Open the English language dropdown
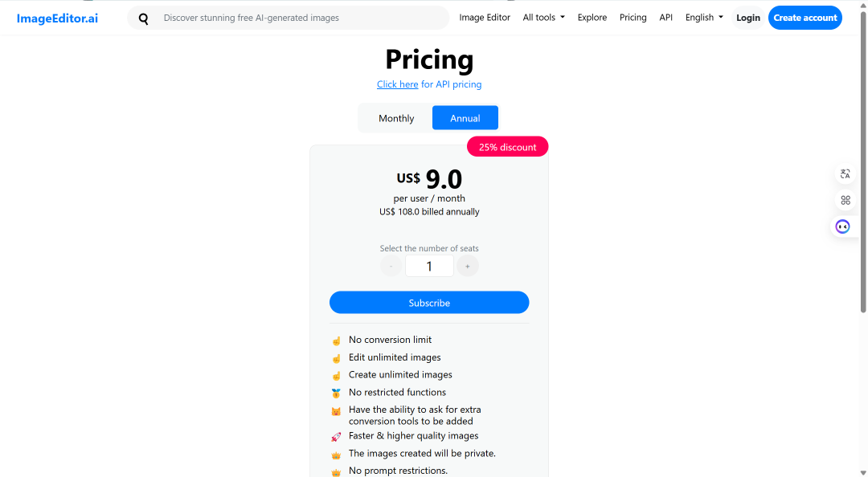 coord(704,18)
